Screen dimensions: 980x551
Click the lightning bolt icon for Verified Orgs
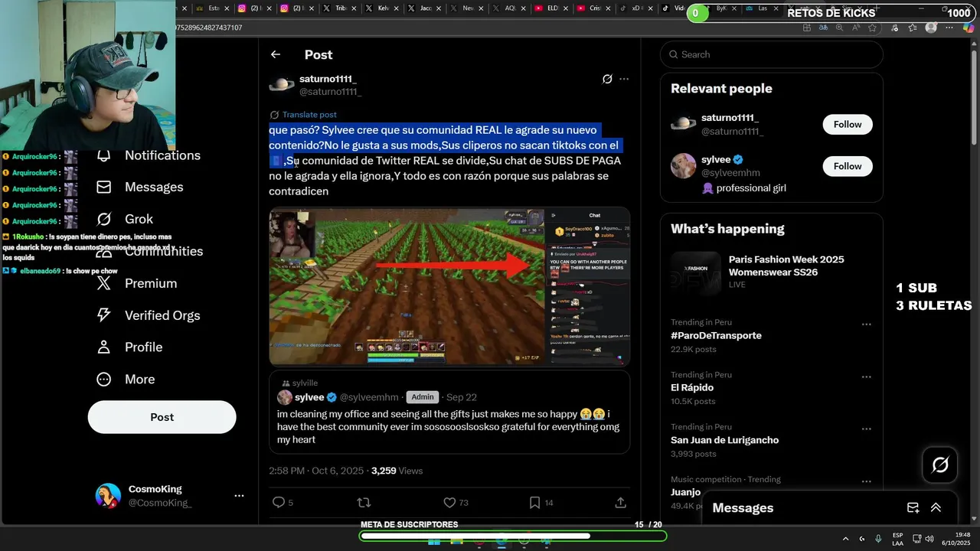click(x=104, y=315)
